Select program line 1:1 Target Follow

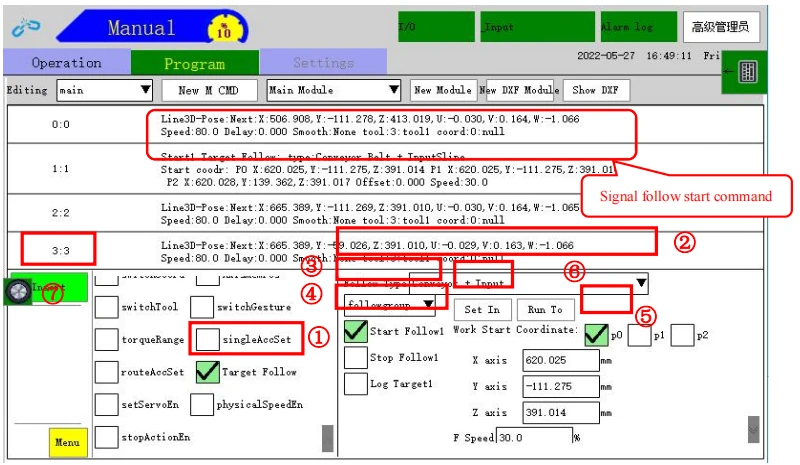(x=385, y=169)
